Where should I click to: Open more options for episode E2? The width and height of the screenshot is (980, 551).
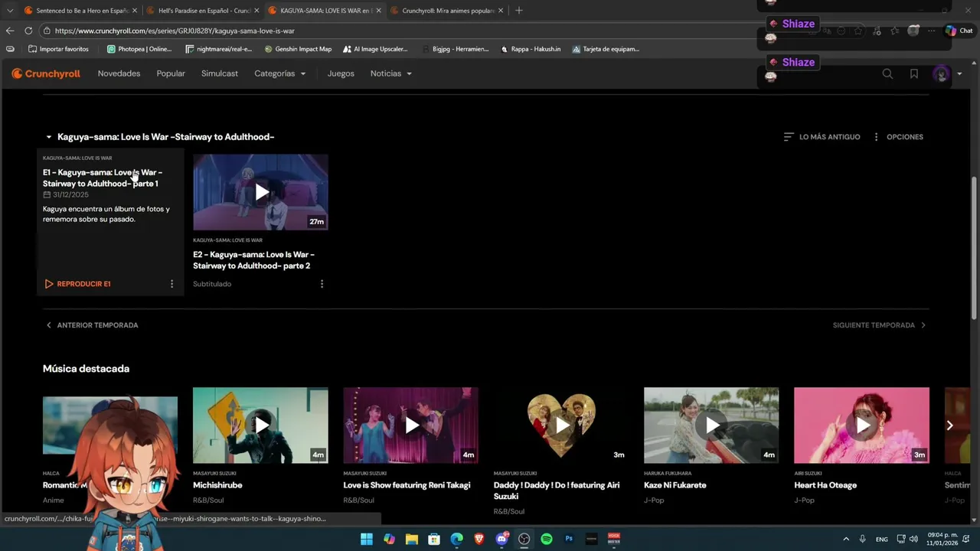(322, 284)
